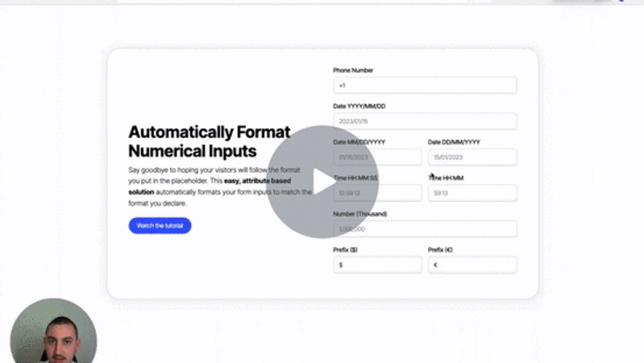This screenshot has height=363, width=644.
Task: Select the Prefix ($) input field
Action: click(377, 265)
